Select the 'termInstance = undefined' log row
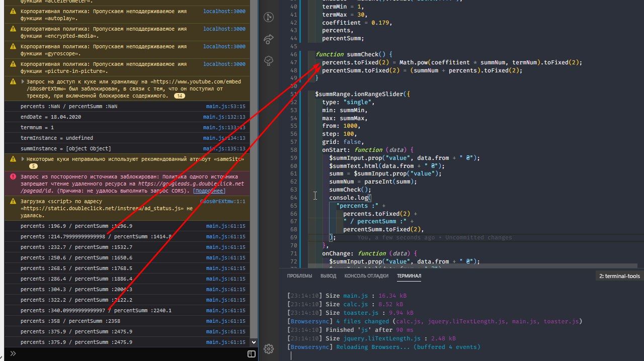Image resolution: width=644 pixels, height=361 pixels. tap(127, 138)
